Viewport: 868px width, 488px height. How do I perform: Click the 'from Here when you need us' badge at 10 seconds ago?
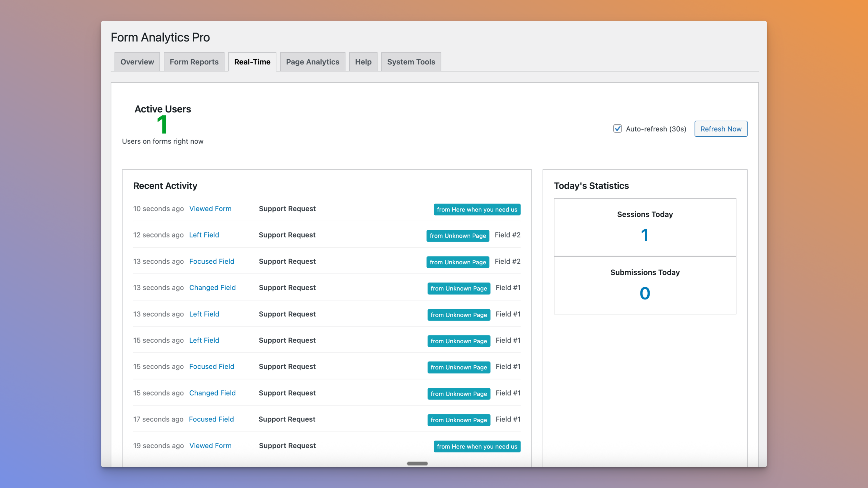click(x=477, y=209)
